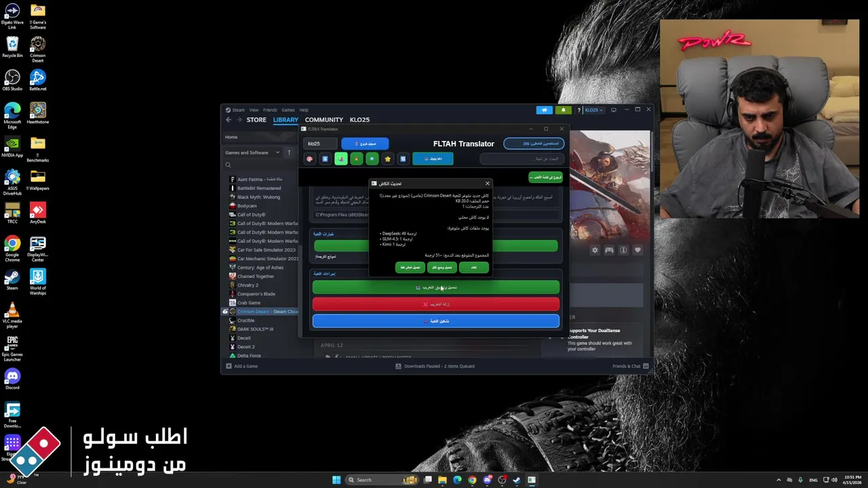Switch to the STORE tab
This screenshot has width=868, height=488.
(256, 120)
